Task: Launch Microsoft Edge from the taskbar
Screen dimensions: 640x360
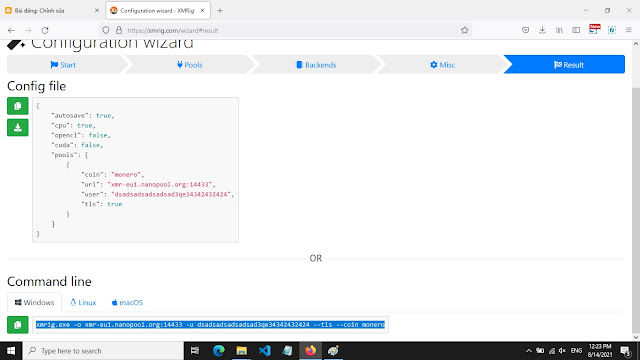Action: click(x=219, y=351)
